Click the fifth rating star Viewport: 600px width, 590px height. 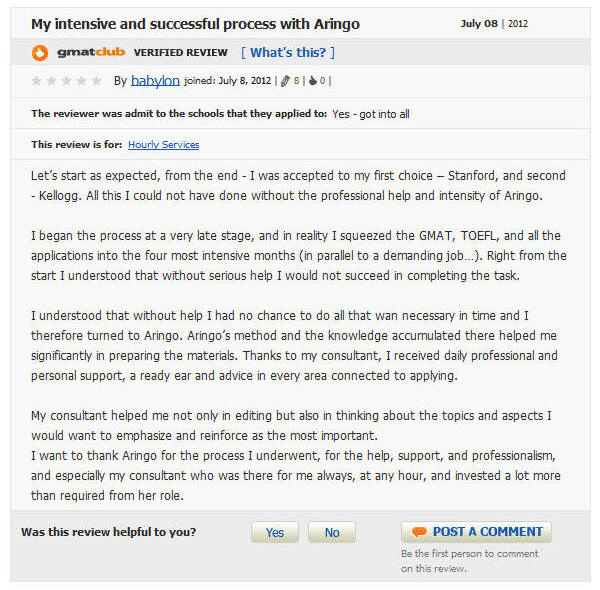pyautogui.click(x=96, y=81)
